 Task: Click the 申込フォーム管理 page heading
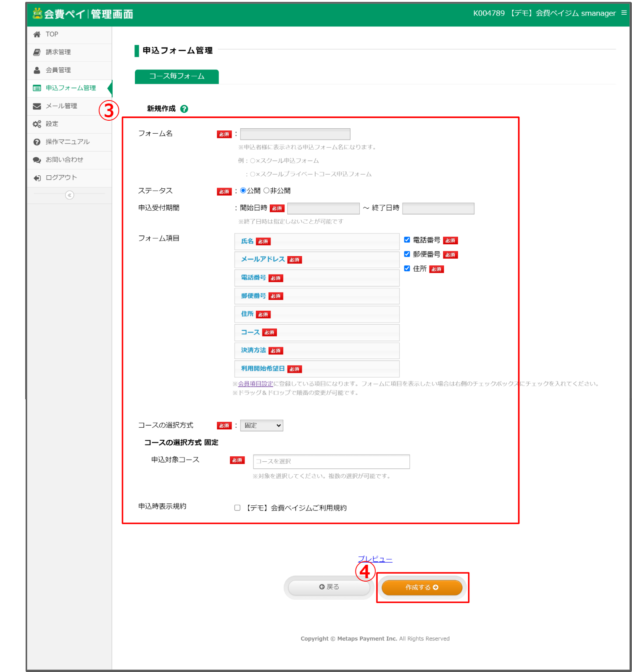(x=177, y=50)
